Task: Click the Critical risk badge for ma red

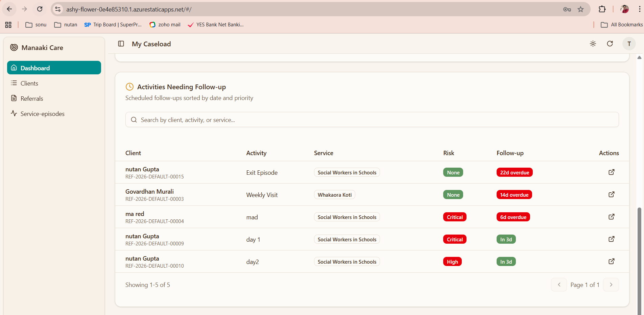Action: tap(454, 217)
